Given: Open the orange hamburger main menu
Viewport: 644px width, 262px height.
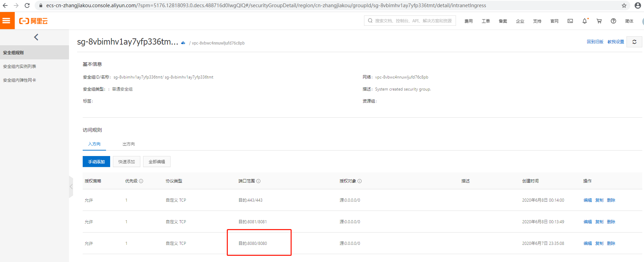Looking at the screenshot, I should [x=7, y=21].
